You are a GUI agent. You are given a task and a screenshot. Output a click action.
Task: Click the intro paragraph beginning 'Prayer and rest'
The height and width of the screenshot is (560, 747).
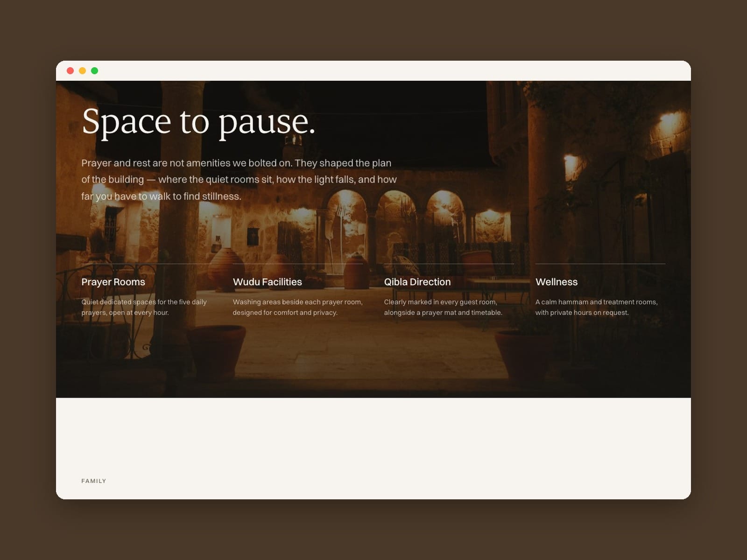point(239,180)
